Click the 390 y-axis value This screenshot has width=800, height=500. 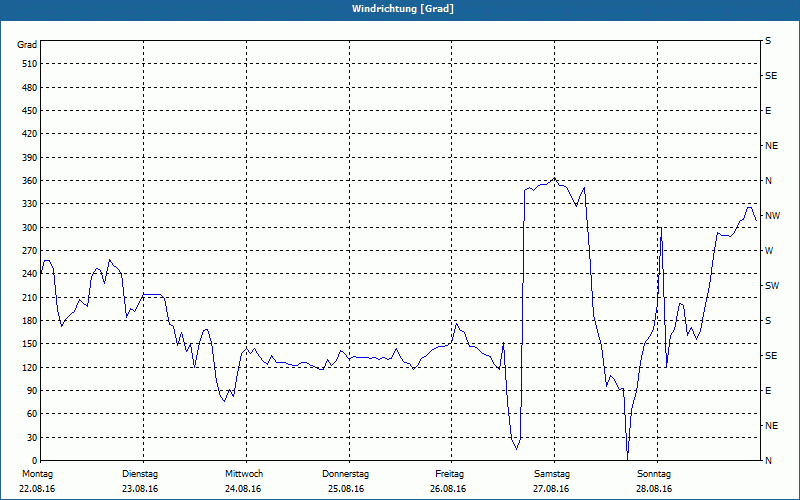pyautogui.click(x=30, y=157)
